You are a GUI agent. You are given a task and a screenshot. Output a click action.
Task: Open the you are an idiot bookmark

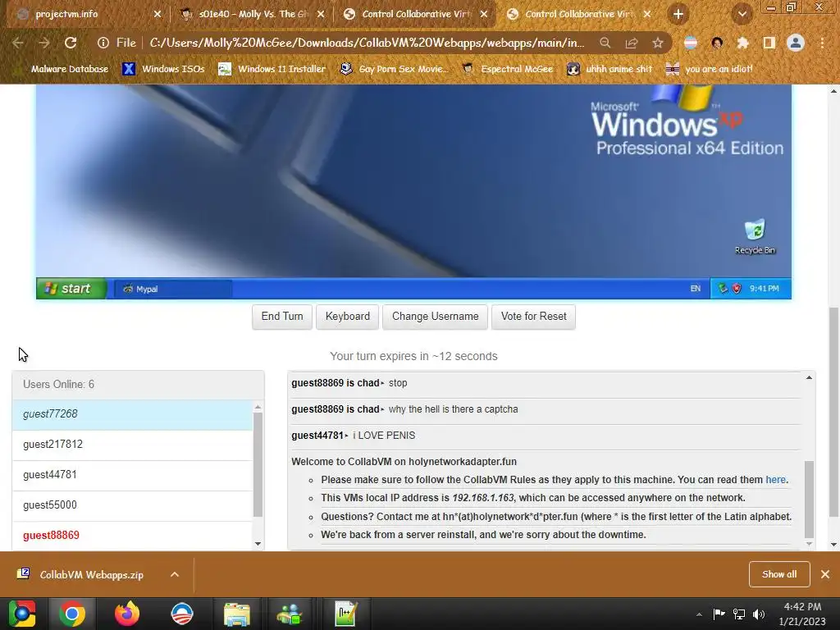[710, 69]
